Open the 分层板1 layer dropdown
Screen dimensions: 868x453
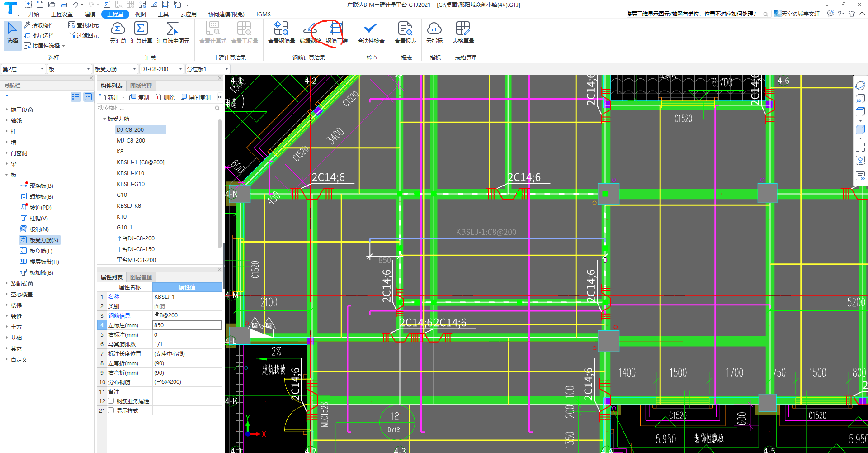(x=208, y=69)
